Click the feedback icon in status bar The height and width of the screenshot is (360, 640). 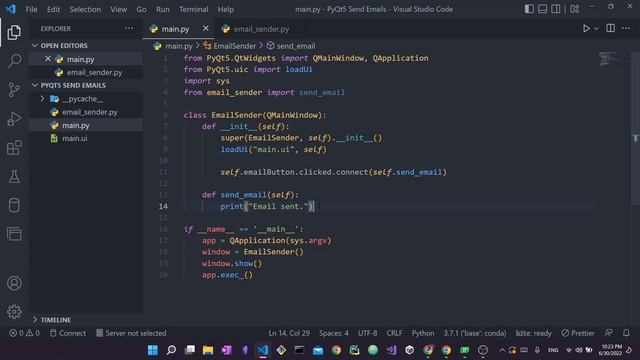point(609,333)
